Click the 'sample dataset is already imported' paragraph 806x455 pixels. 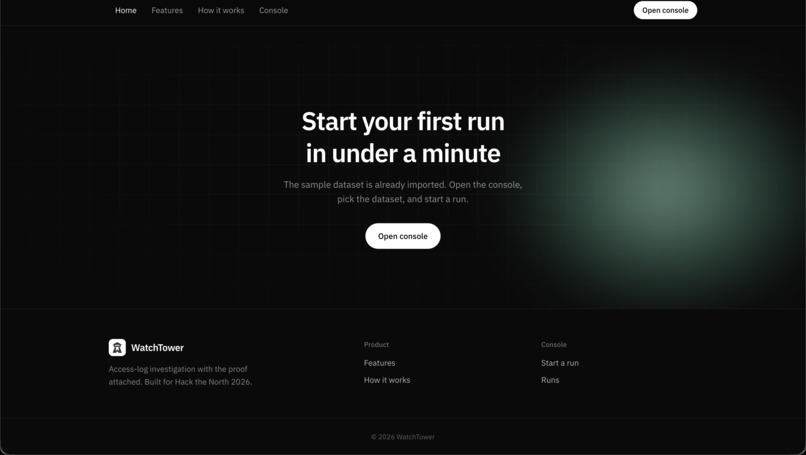click(403, 192)
